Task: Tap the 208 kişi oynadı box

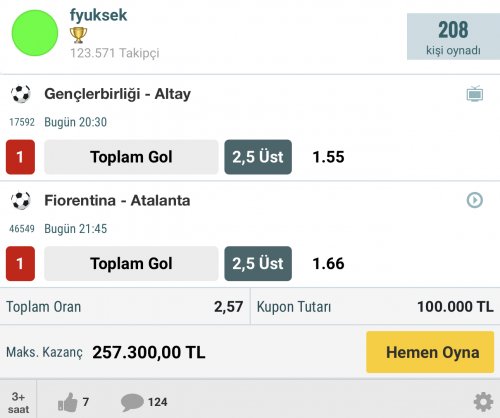Action: (453, 36)
